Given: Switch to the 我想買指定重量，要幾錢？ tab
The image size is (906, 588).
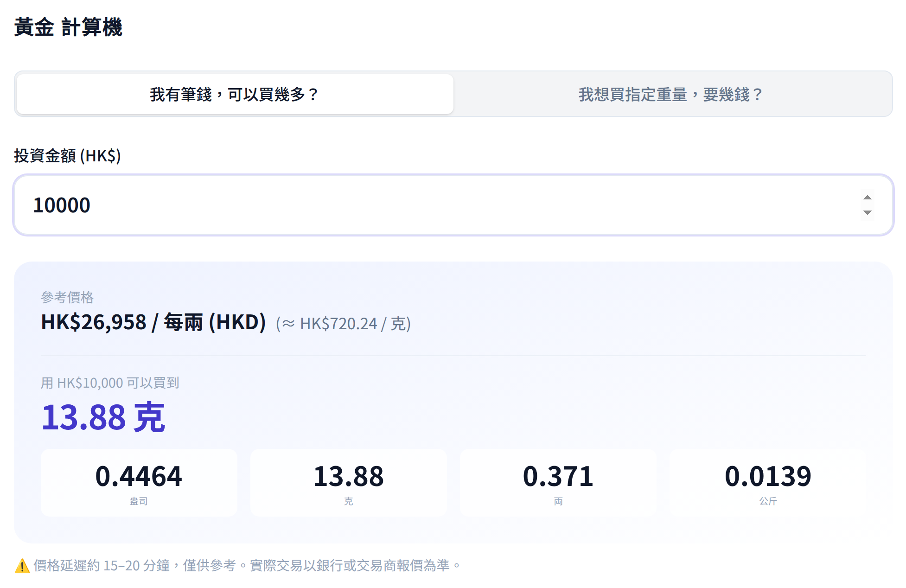Looking at the screenshot, I should coord(671,94).
